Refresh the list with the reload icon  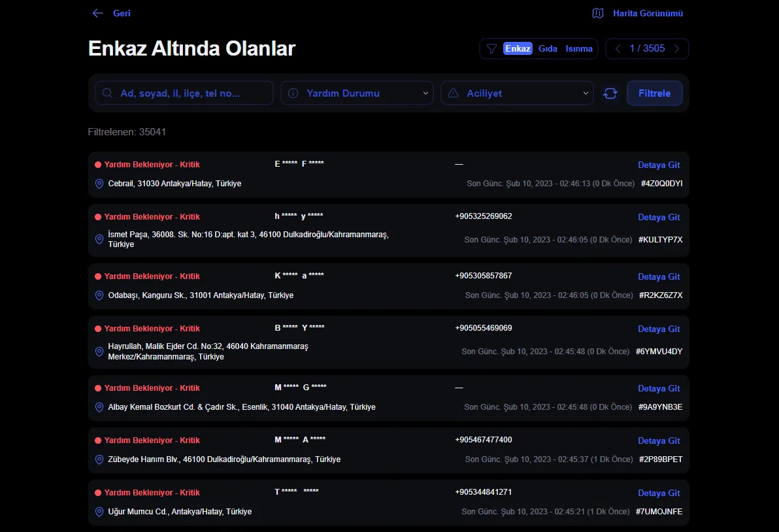click(610, 93)
